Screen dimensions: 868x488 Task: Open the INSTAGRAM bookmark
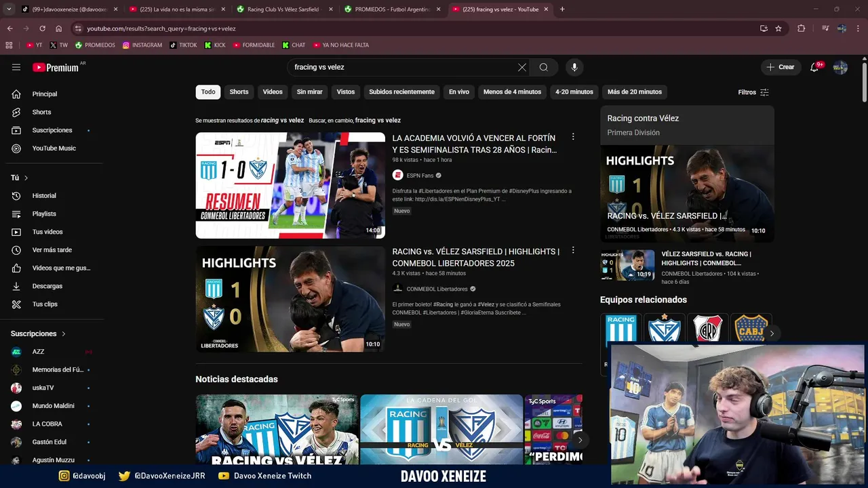click(142, 45)
